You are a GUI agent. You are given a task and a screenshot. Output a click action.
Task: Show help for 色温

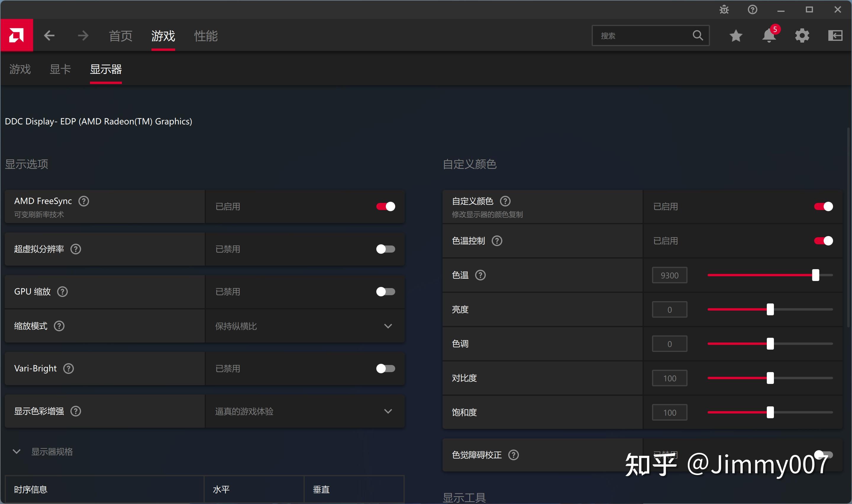[x=480, y=275]
